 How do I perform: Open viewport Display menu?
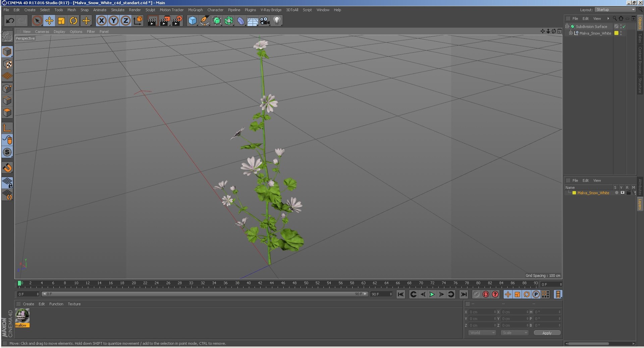[x=59, y=32]
